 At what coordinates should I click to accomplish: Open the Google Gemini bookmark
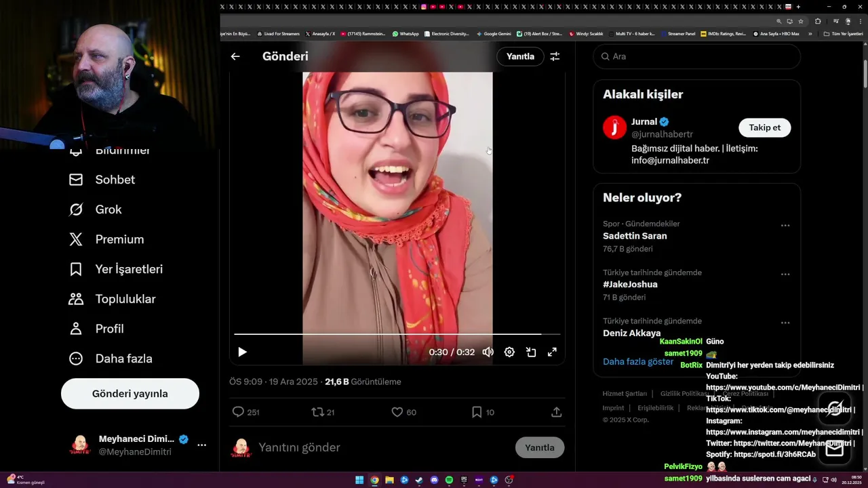tap(494, 33)
